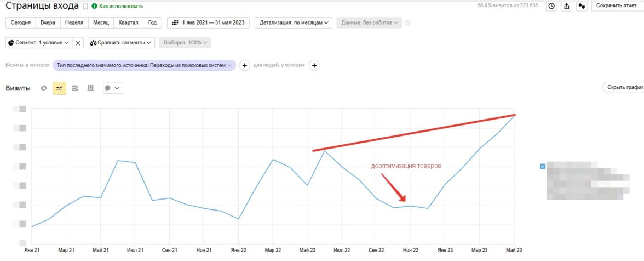Open the date range picker field
644x261 pixels.
pyautogui.click(x=208, y=22)
